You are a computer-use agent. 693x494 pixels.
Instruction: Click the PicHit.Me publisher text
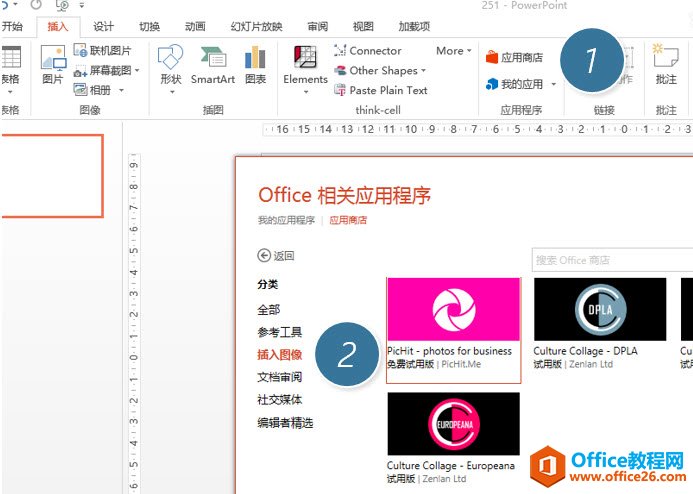461,365
